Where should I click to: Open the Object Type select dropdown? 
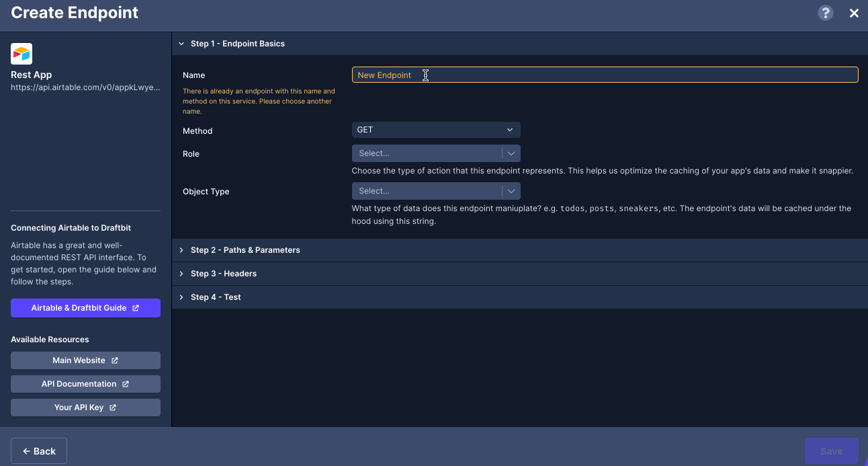[x=436, y=191]
